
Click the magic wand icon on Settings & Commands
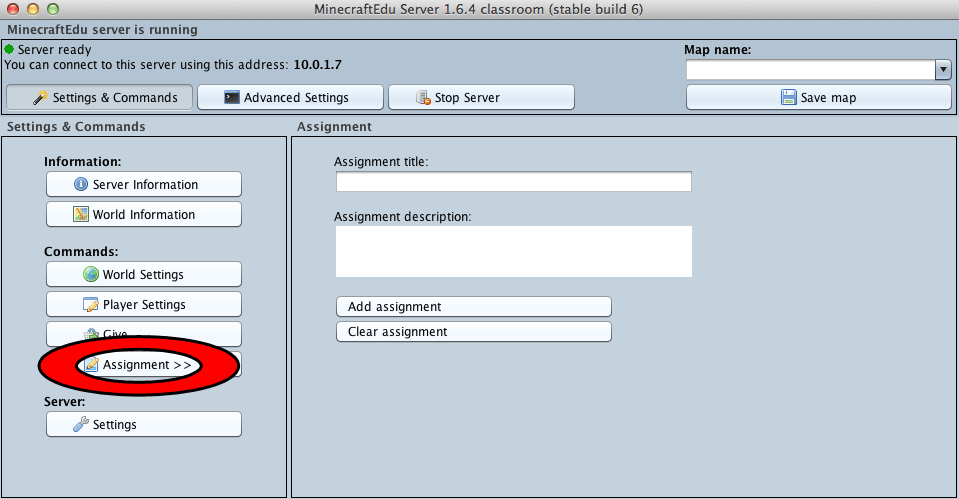pyautogui.click(x=40, y=97)
